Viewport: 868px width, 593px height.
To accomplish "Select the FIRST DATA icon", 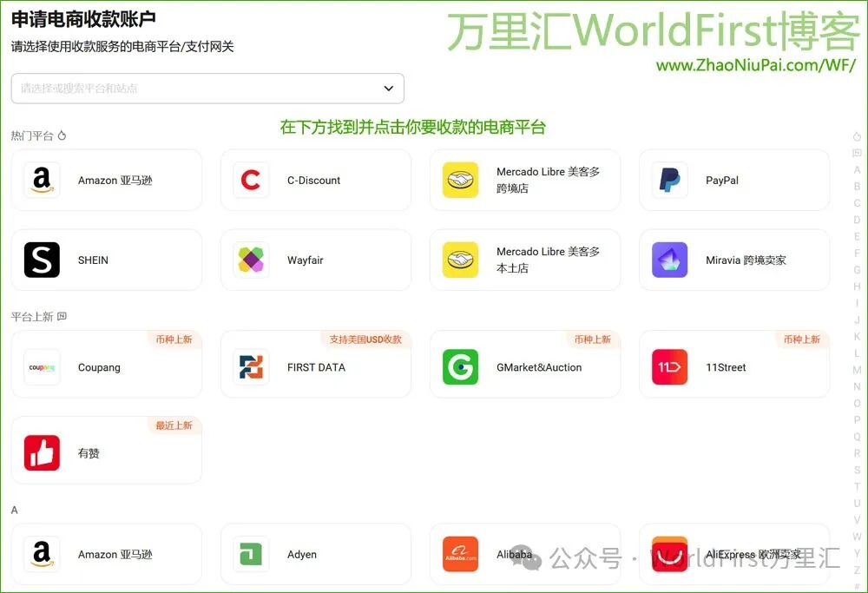I will 250,367.
